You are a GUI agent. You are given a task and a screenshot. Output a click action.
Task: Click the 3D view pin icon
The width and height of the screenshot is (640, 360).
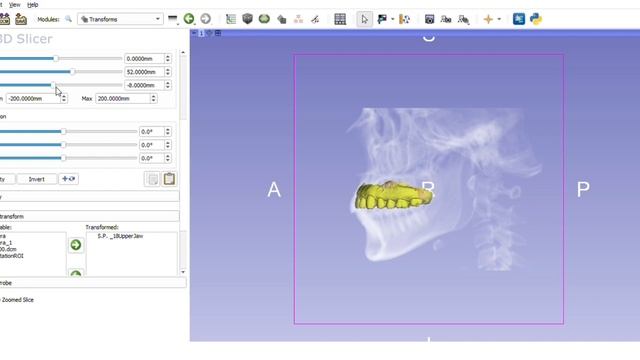[194, 33]
